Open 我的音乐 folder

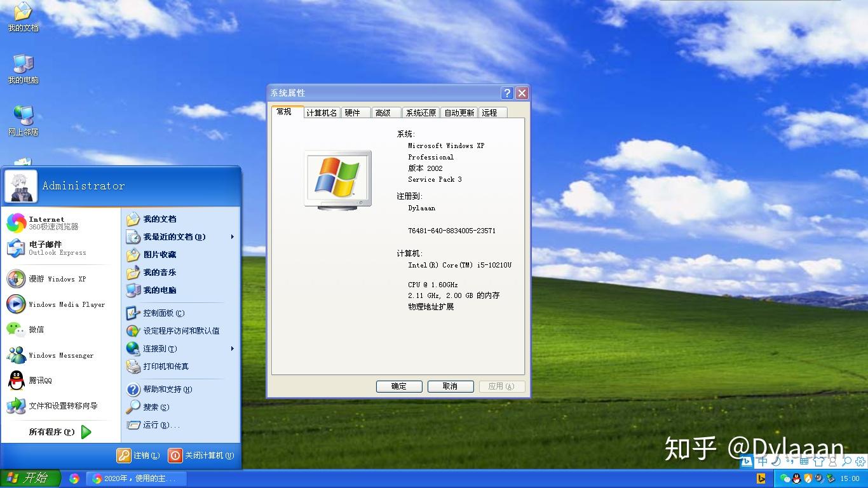[x=180, y=273]
